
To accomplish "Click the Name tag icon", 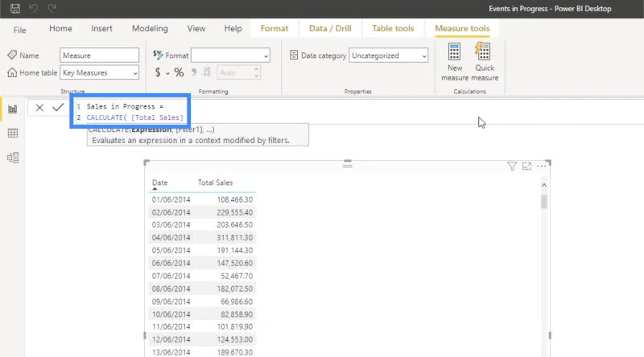I will pos(12,55).
